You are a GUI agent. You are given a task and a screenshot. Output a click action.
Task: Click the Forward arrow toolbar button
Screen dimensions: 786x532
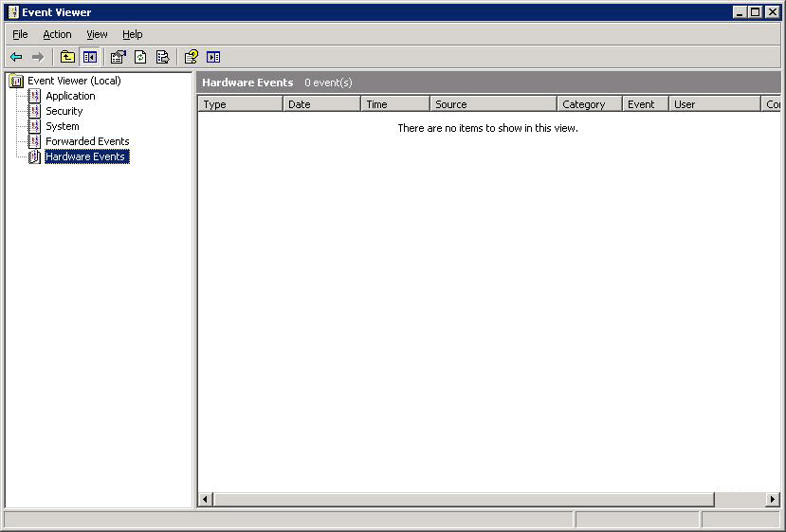point(38,57)
